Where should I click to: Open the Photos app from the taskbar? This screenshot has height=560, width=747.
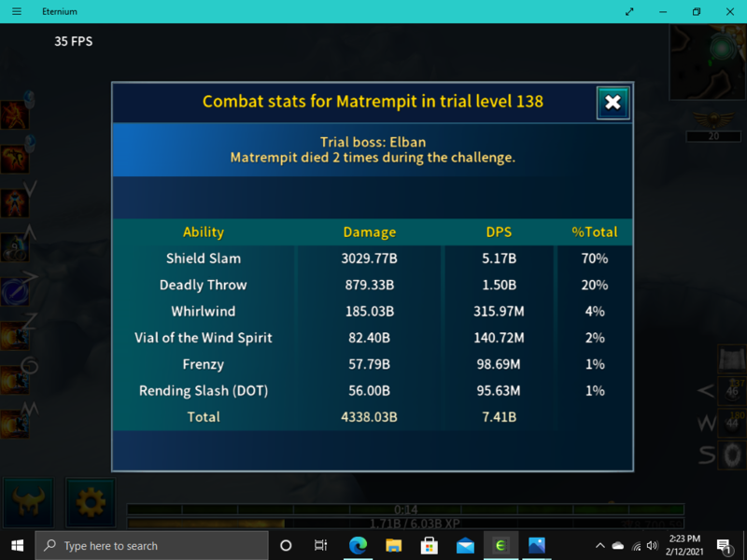pyautogui.click(x=537, y=546)
